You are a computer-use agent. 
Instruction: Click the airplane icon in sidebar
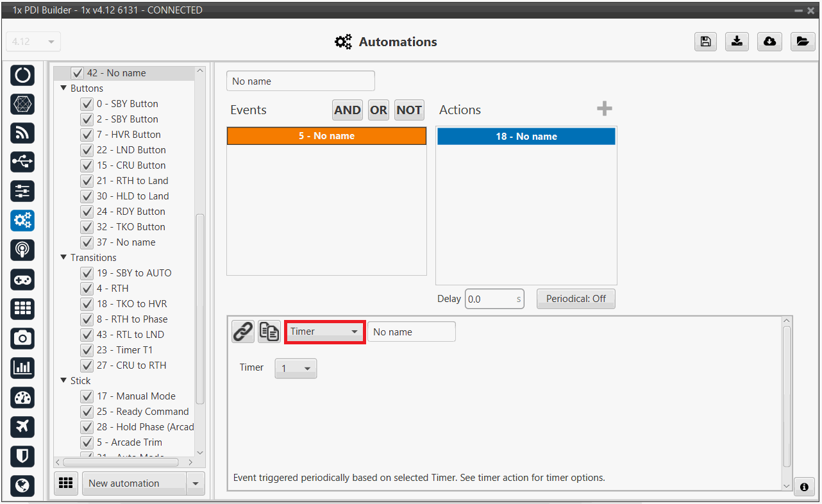click(x=22, y=426)
